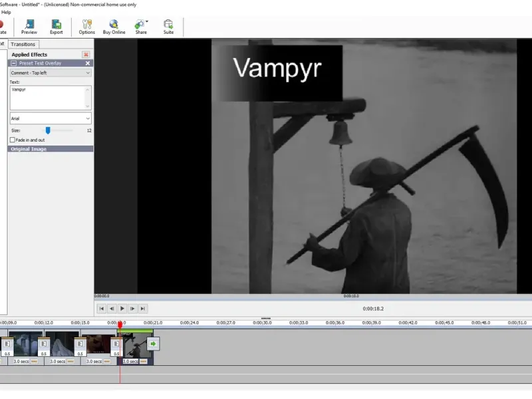532x399 pixels.
Task: Click the 0:00:18.2 time display
Action: [x=373, y=309]
